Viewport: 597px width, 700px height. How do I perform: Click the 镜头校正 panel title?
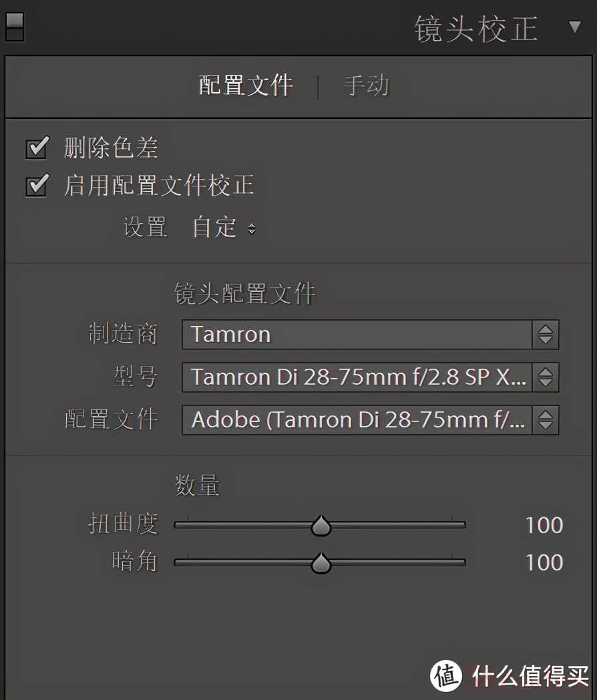tap(475, 29)
